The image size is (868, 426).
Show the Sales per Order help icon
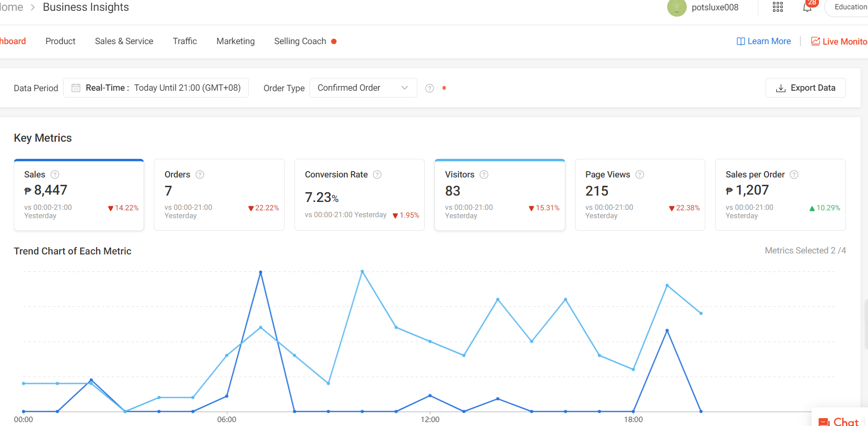click(x=794, y=175)
